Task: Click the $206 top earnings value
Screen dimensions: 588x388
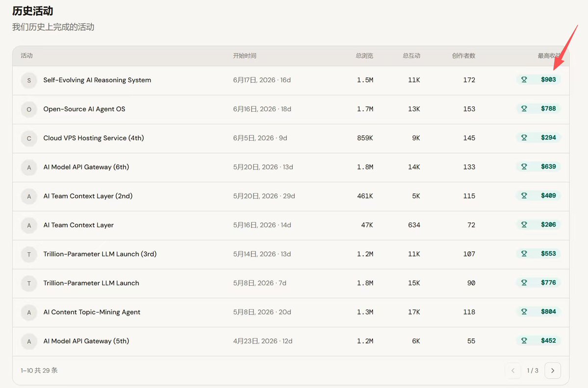Action: coord(548,225)
